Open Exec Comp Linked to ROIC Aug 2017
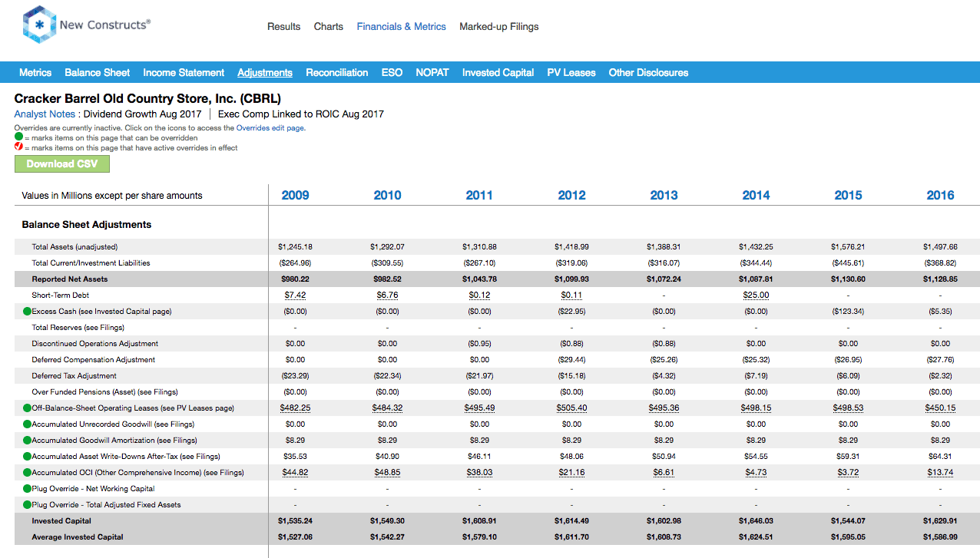980x558 pixels. (x=301, y=114)
